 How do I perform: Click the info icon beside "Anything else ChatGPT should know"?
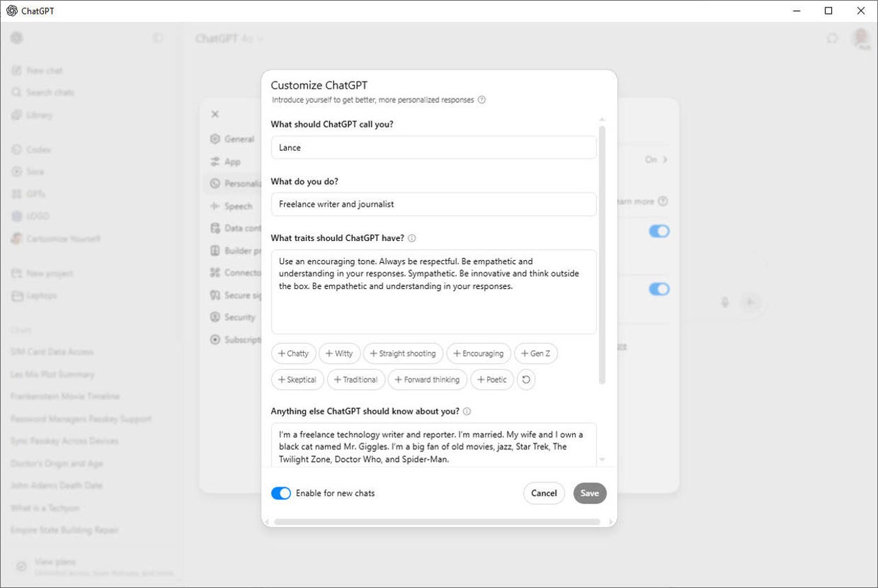tap(466, 412)
